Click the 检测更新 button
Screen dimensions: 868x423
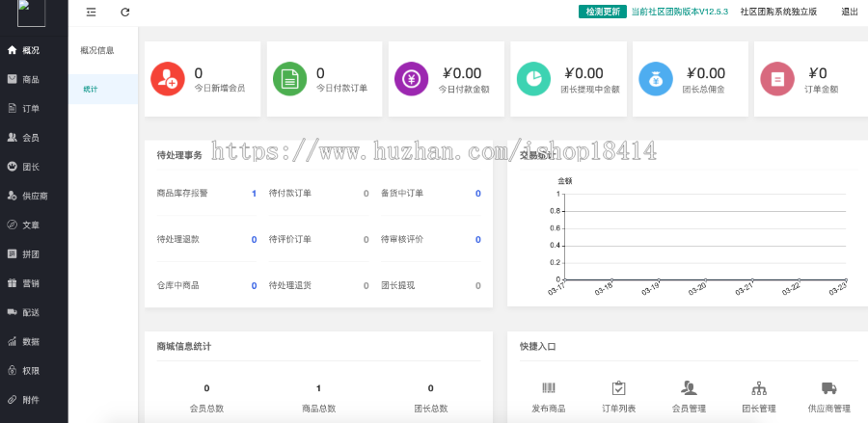click(x=603, y=12)
